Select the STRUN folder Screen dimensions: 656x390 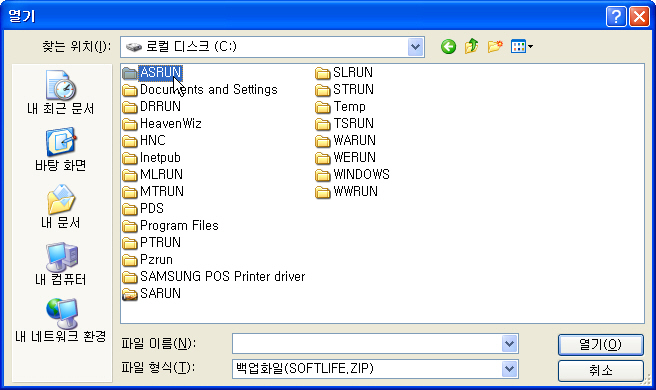pos(344,90)
